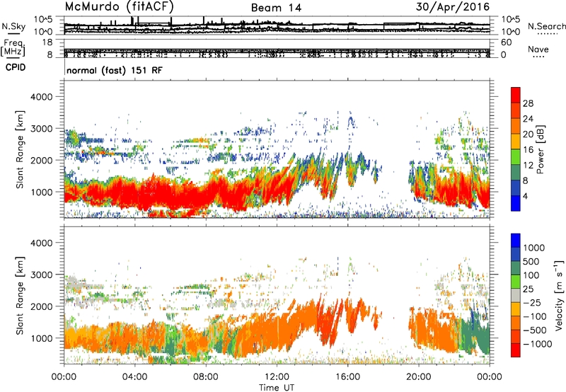Click the '25' label on the velocity color bar
The height and width of the screenshot is (392, 566).
tap(528, 289)
